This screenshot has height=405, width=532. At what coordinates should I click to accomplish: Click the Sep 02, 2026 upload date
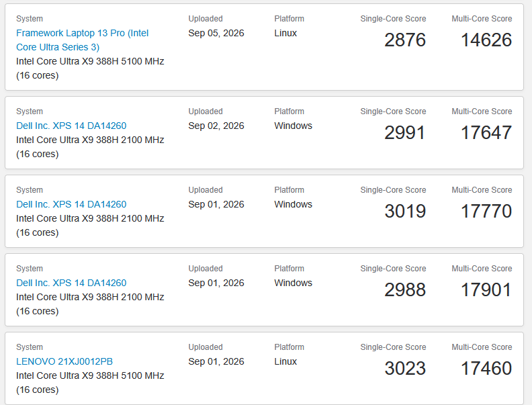pyautogui.click(x=216, y=126)
